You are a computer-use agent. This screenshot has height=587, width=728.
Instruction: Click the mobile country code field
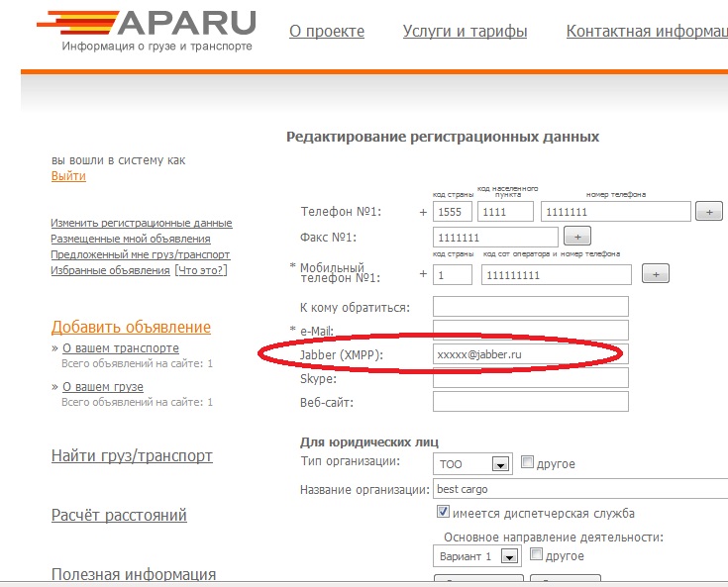453,275
